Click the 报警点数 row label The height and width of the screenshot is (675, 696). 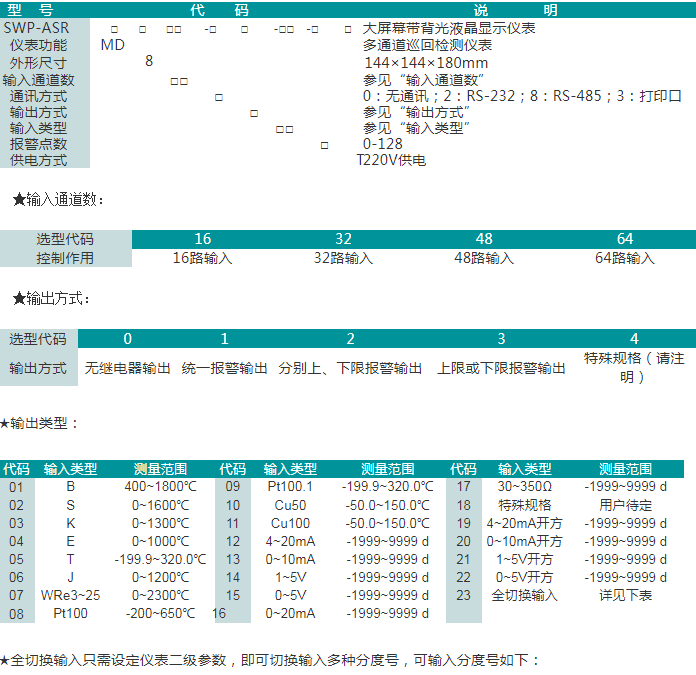(x=38, y=144)
